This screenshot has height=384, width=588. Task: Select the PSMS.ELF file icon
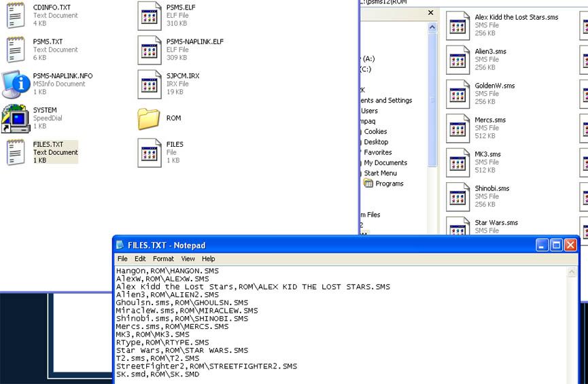(x=150, y=16)
